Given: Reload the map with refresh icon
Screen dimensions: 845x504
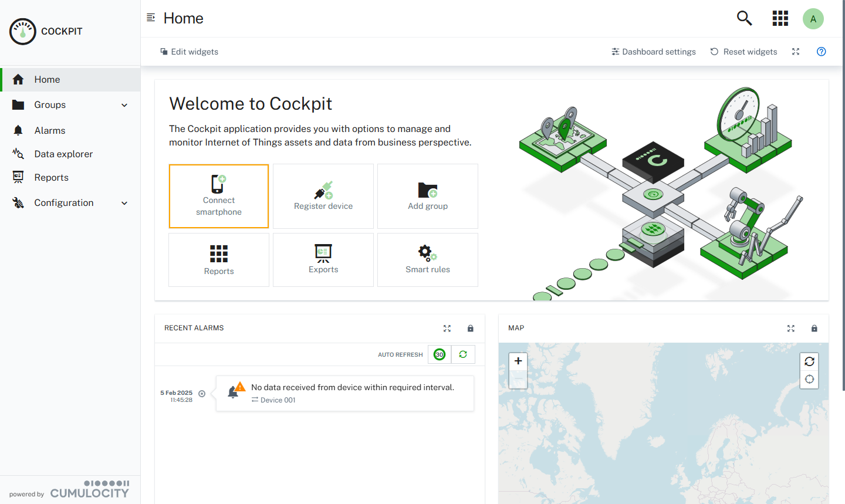Looking at the screenshot, I should point(809,361).
